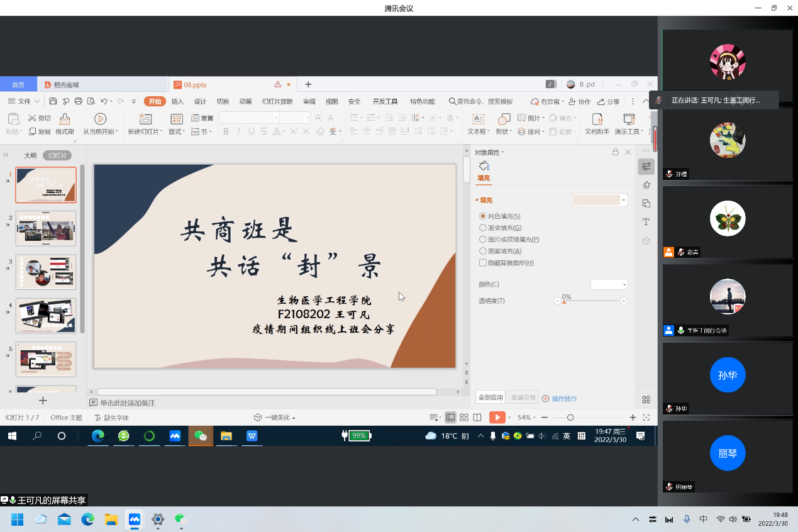798x532 pixels.
Task: Open the Insert (插入) ribbon tab
Action: [177, 101]
